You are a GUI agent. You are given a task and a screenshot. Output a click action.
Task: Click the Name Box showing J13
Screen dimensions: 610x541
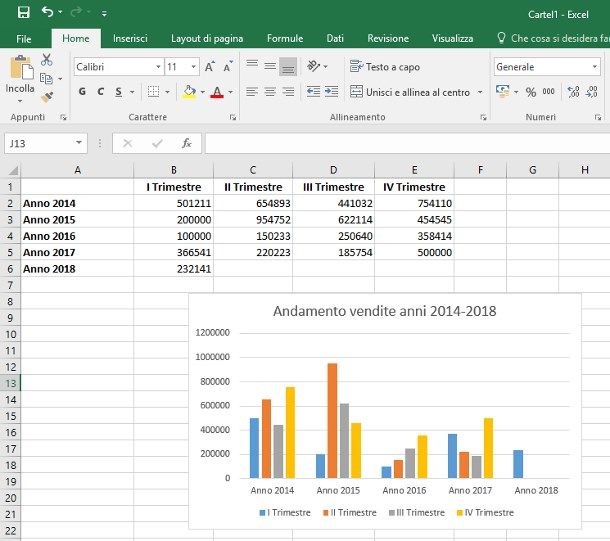tap(40, 143)
